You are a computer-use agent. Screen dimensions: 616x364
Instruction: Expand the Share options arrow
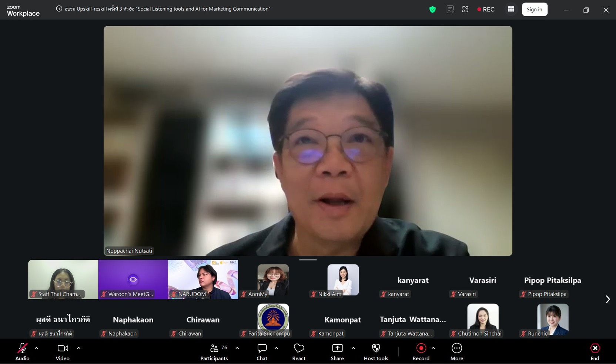tap(353, 348)
